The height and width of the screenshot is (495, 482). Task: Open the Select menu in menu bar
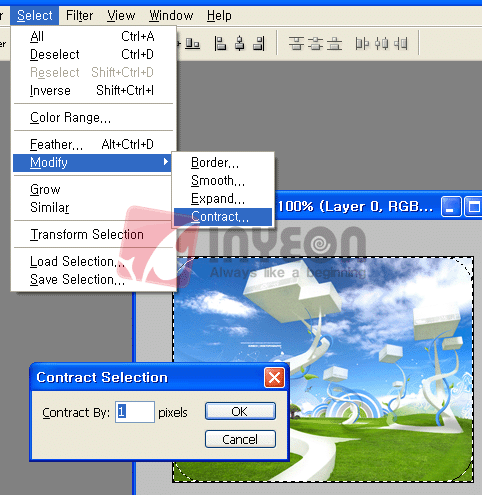tap(35, 16)
